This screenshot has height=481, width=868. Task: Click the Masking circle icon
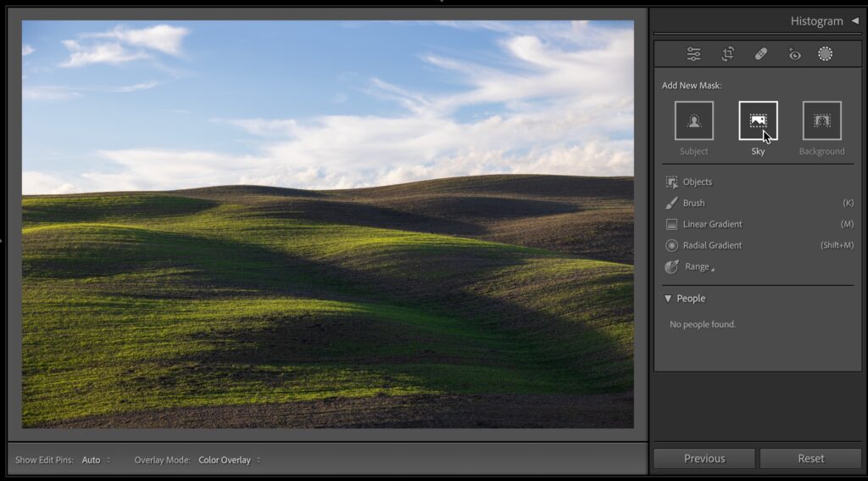[x=825, y=54]
